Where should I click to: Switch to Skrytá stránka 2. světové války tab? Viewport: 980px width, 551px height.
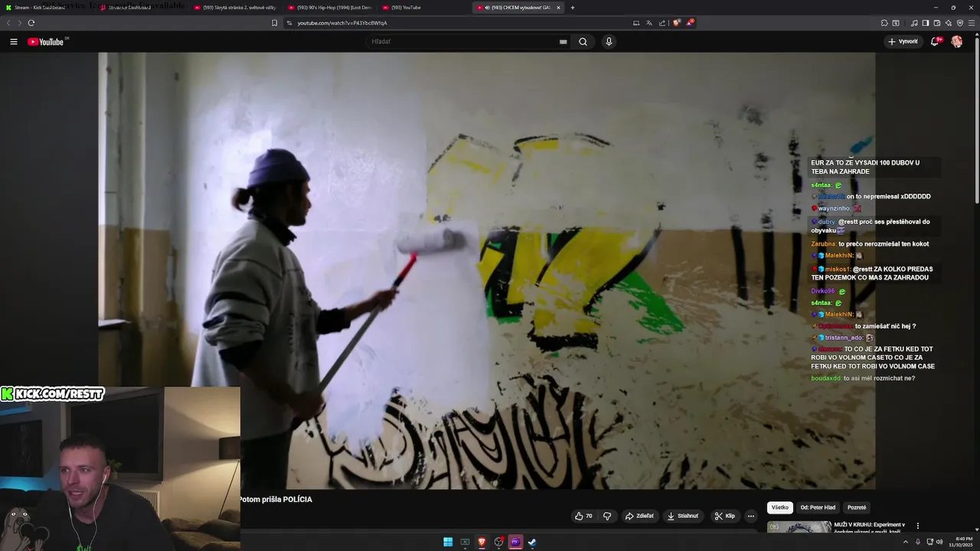pyautogui.click(x=234, y=8)
